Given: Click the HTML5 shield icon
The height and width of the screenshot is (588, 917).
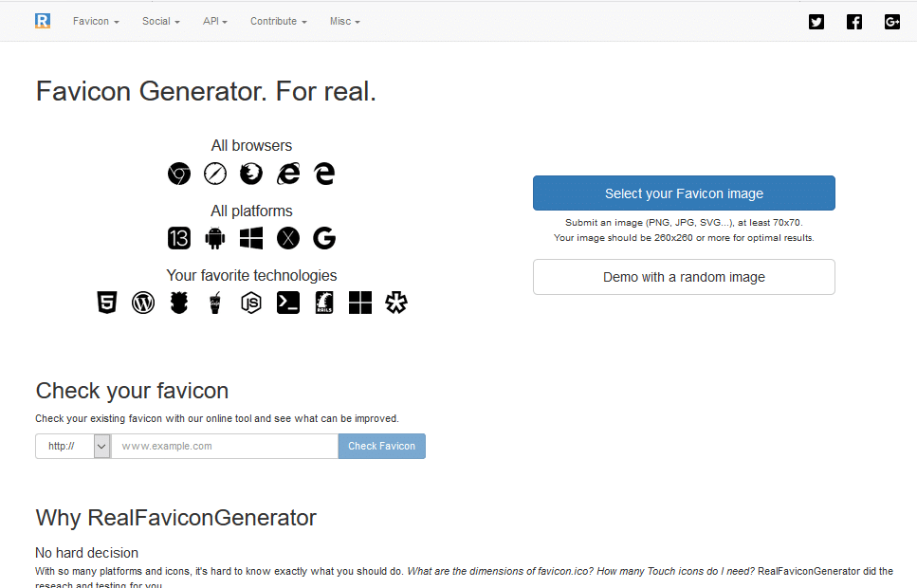Looking at the screenshot, I should pyautogui.click(x=106, y=303).
